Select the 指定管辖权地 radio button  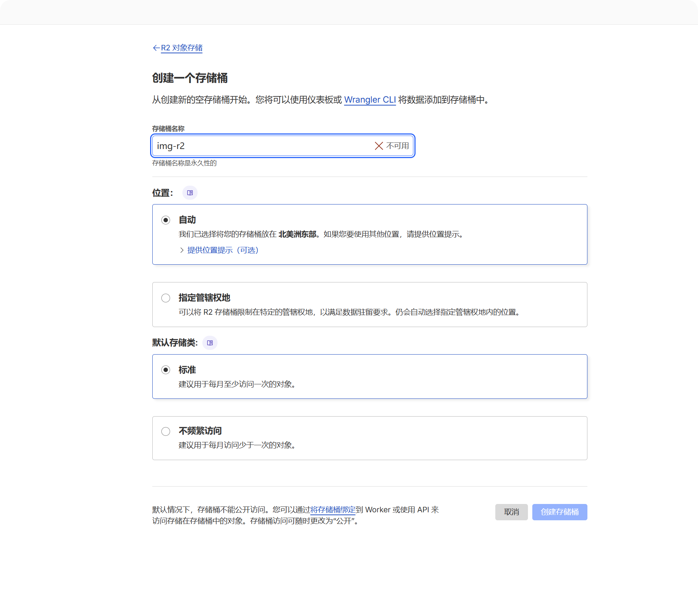pyautogui.click(x=166, y=298)
